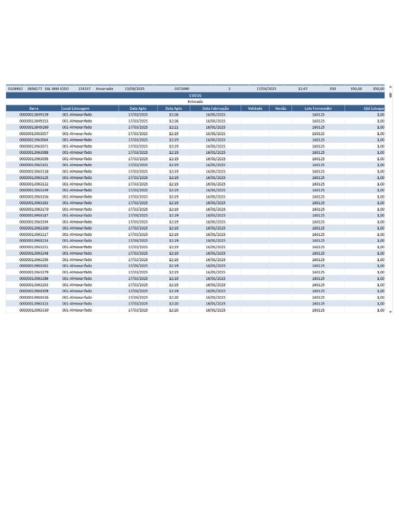399x532 pixels.
Task: Select the Versão column header
Action: point(280,109)
